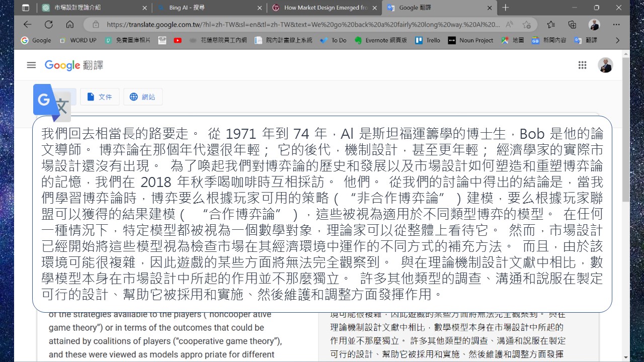644x362 pixels.
Task: Open the Google Translate hamburger main menu
Action: (x=31, y=65)
